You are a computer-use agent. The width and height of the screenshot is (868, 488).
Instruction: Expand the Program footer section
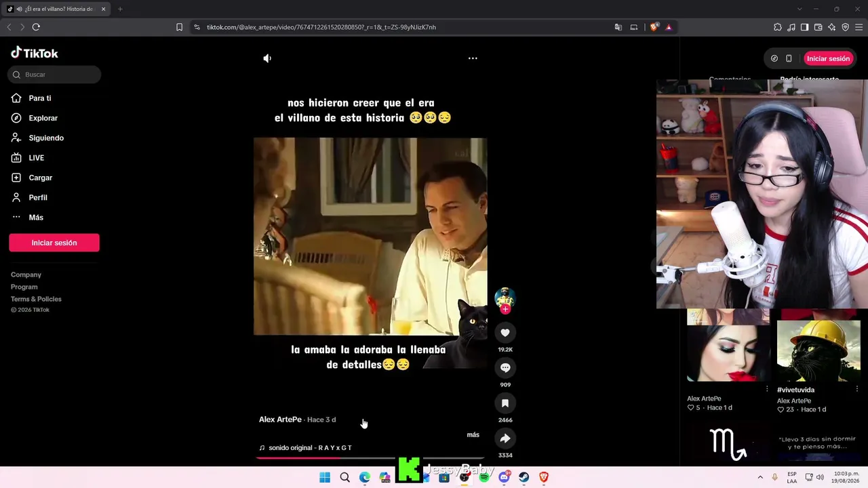coord(24,287)
